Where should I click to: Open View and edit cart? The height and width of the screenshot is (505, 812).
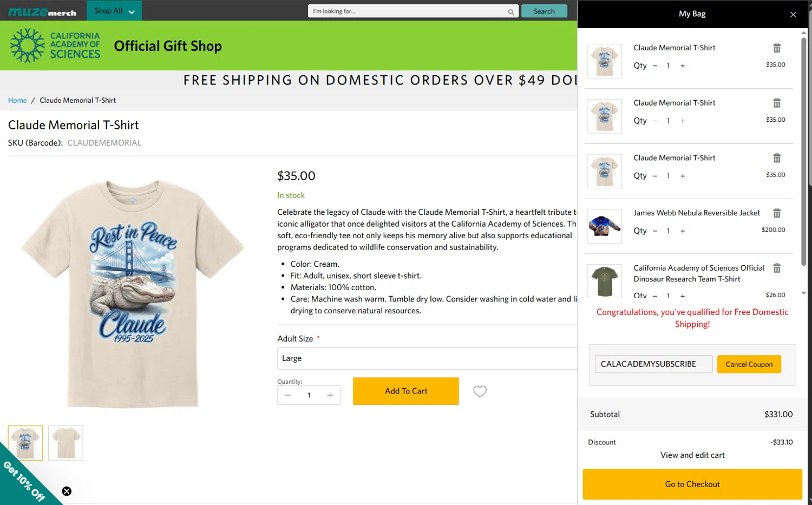coord(692,455)
